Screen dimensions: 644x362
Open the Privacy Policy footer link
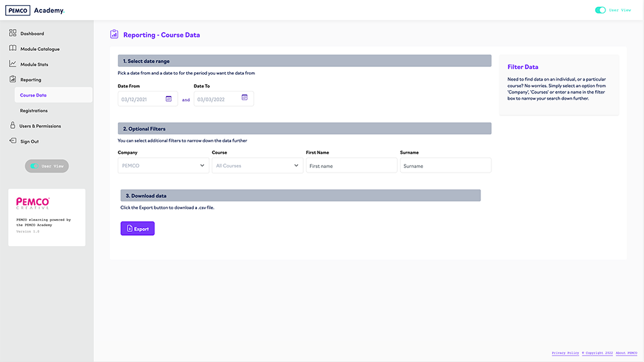pyautogui.click(x=565, y=353)
